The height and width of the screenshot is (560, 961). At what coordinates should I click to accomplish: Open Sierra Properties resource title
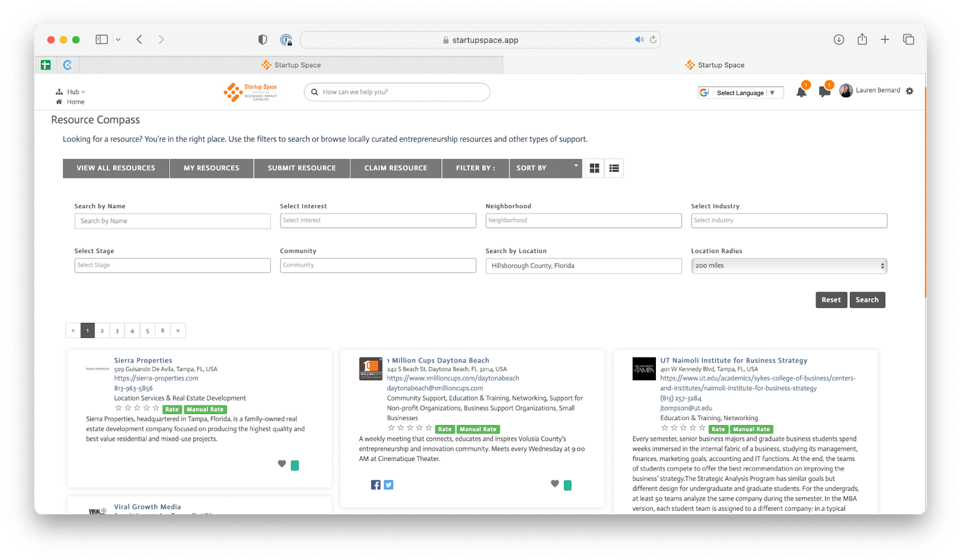(143, 360)
